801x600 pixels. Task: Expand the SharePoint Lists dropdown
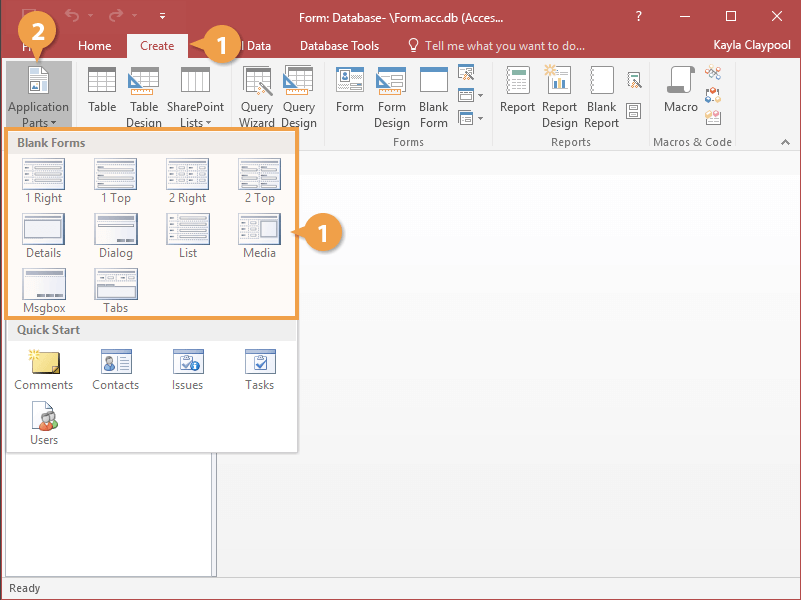tap(195, 100)
